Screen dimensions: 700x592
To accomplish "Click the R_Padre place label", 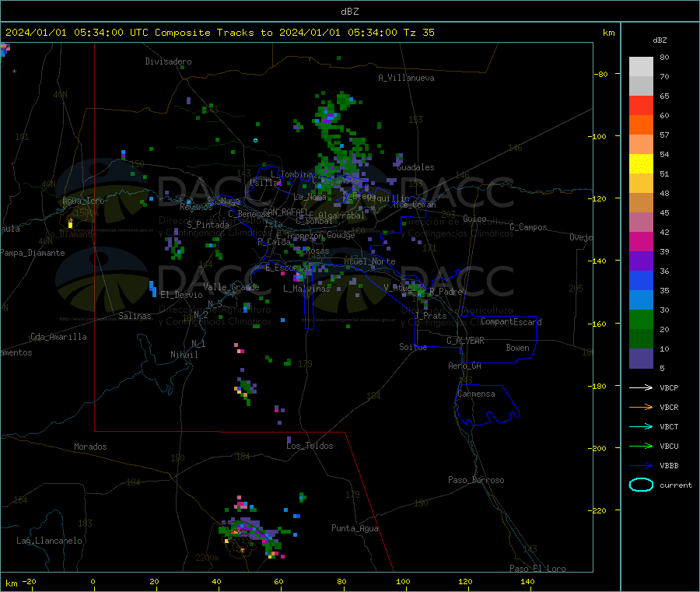I will click(x=446, y=292).
